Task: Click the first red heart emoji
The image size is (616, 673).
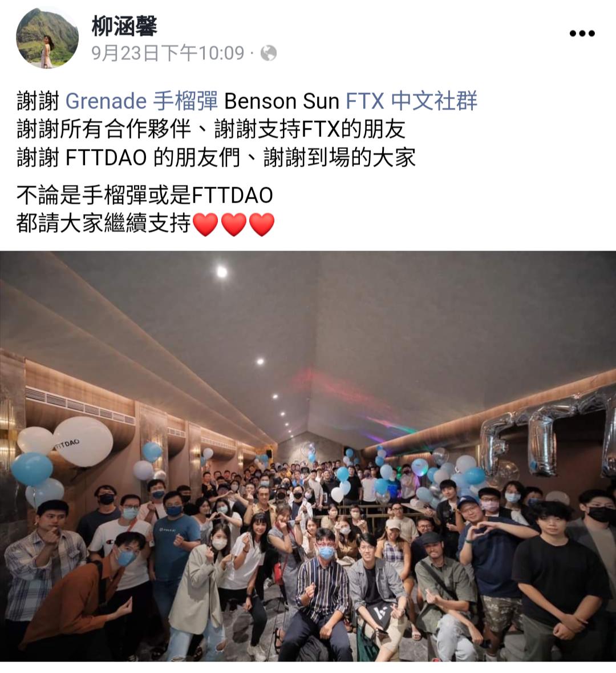Action: click(x=206, y=224)
